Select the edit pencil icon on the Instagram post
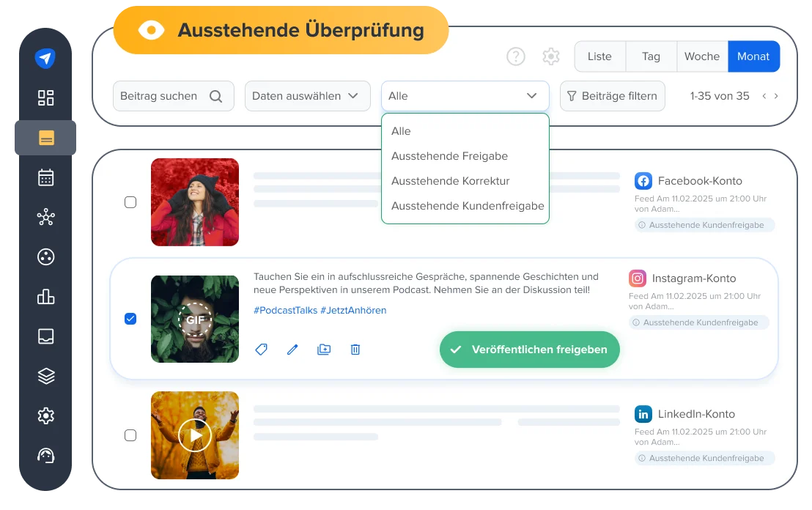 coord(292,350)
